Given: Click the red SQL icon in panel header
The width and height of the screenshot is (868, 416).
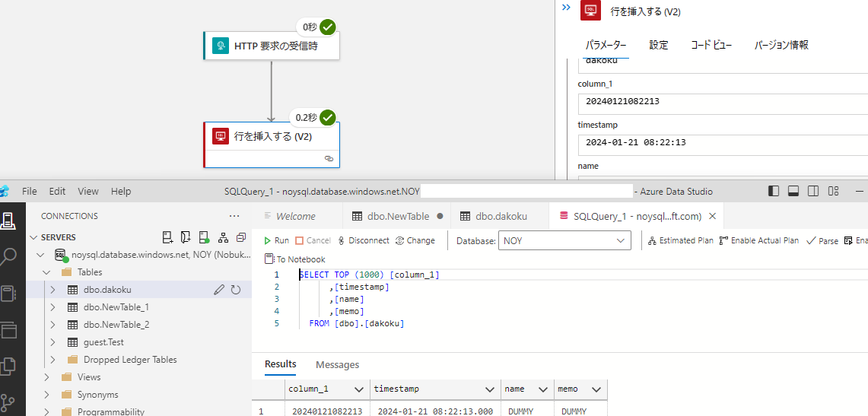Looking at the screenshot, I should coord(590,11).
